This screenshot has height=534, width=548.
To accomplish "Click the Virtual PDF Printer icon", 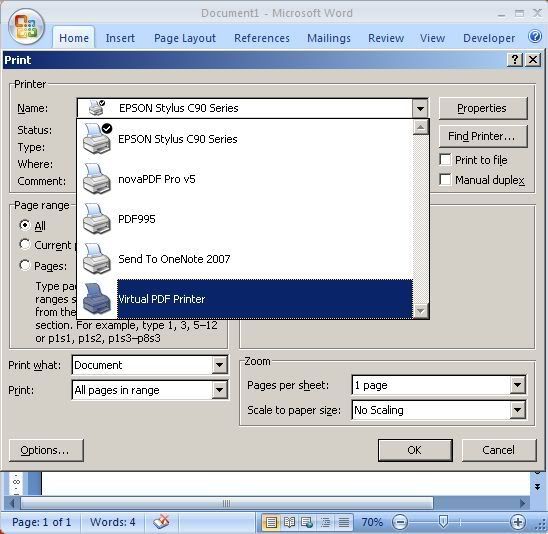I will coord(96,299).
